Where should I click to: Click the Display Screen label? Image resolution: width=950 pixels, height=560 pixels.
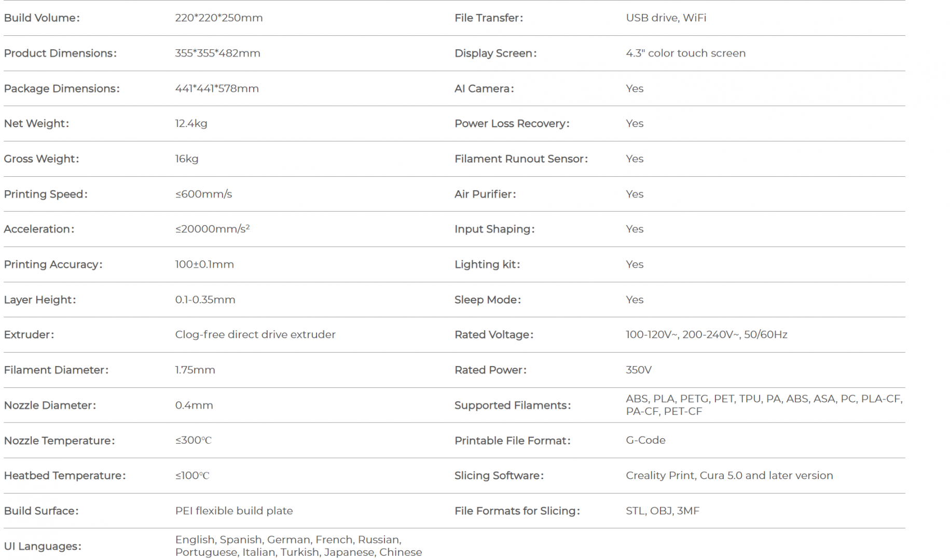click(495, 53)
